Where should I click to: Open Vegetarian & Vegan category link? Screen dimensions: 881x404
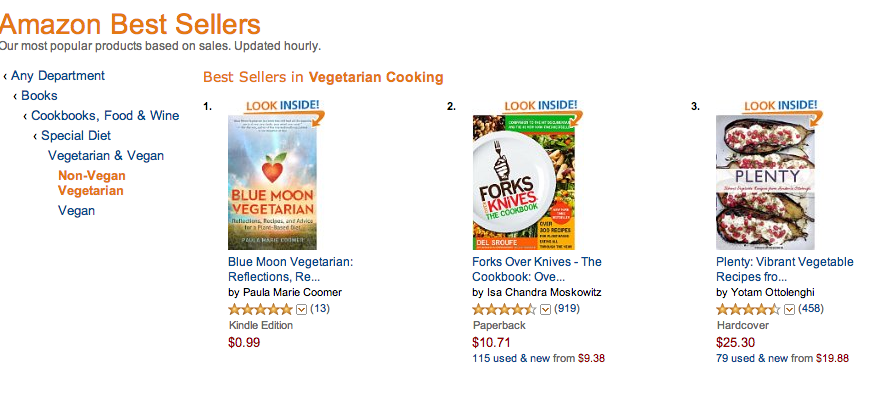[x=106, y=155]
